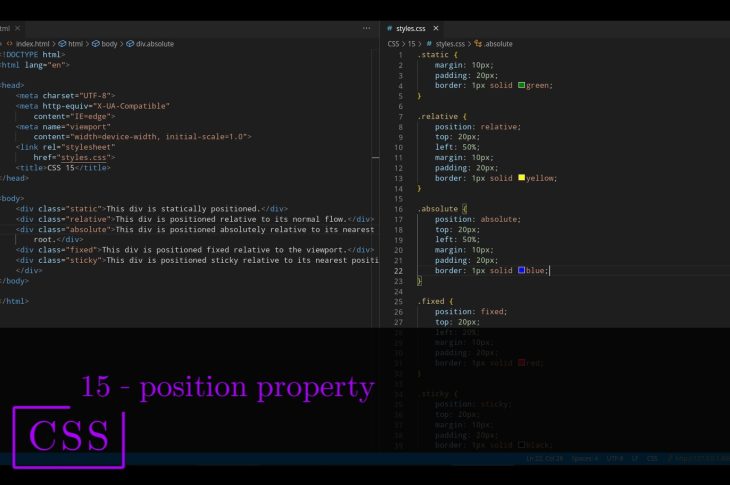
Task: Close the index.html editor tab
Action: coord(17,28)
